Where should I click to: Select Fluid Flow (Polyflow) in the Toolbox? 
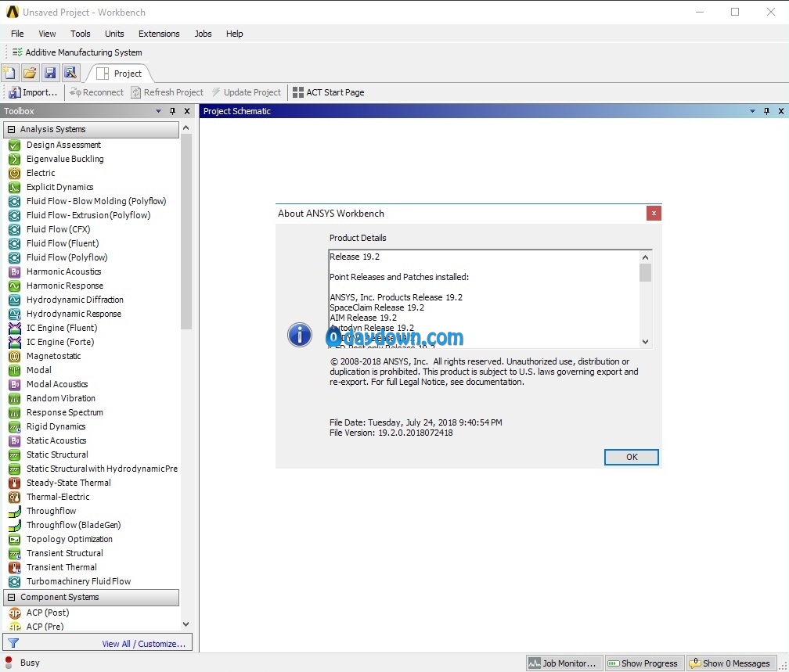point(67,257)
